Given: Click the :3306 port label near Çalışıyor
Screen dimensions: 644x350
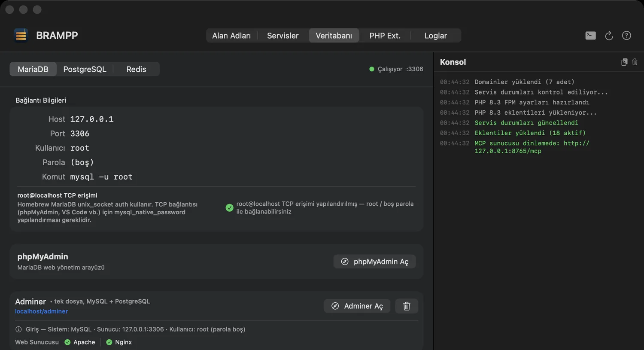Looking at the screenshot, I should (415, 69).
